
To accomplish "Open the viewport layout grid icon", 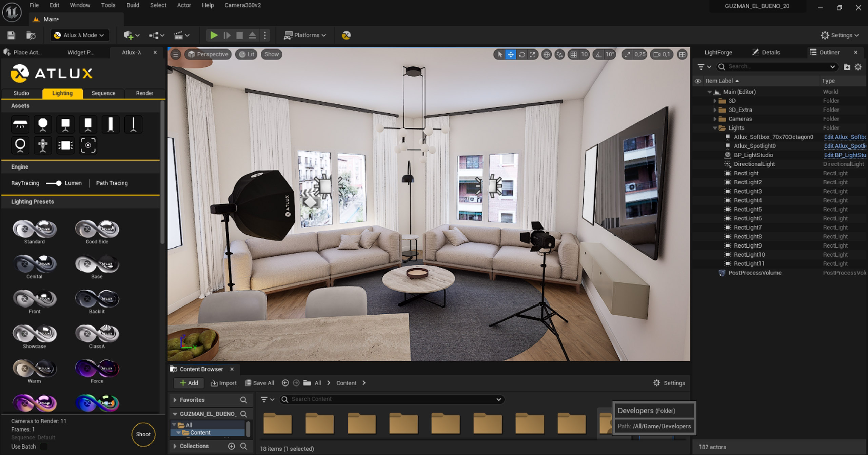I will (682, 54).
